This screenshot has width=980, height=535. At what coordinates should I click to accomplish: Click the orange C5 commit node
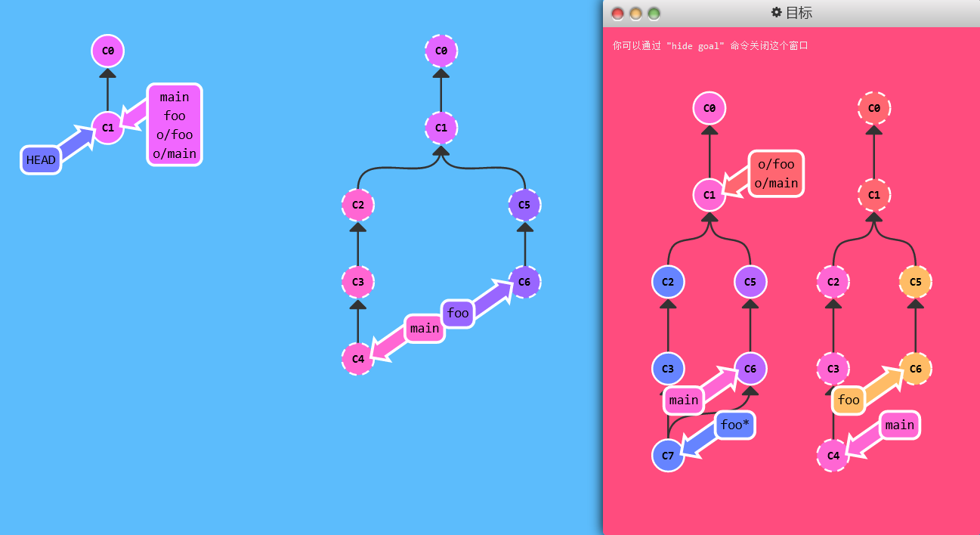(915, 282)
